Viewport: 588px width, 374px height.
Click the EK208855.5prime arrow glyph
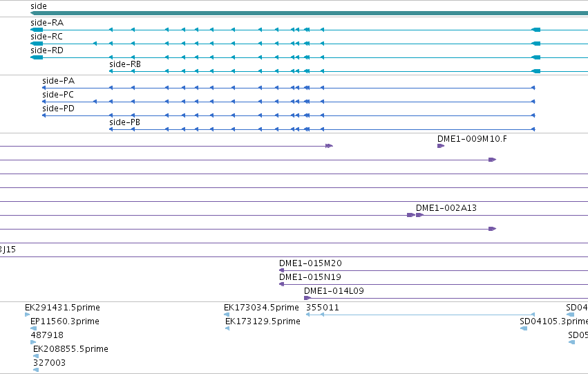coord(36,356)
